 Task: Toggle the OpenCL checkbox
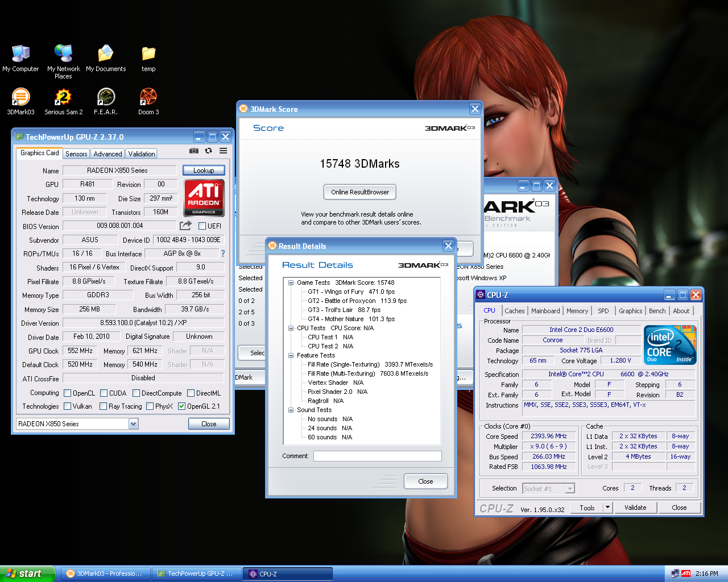click(68, 393)
